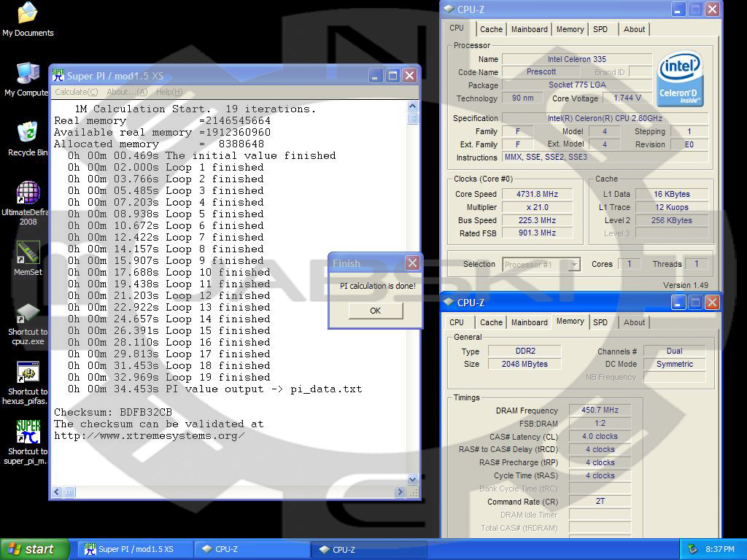Open the Recycle Bin icon
The image size is (747, 560).
point(27,139)
